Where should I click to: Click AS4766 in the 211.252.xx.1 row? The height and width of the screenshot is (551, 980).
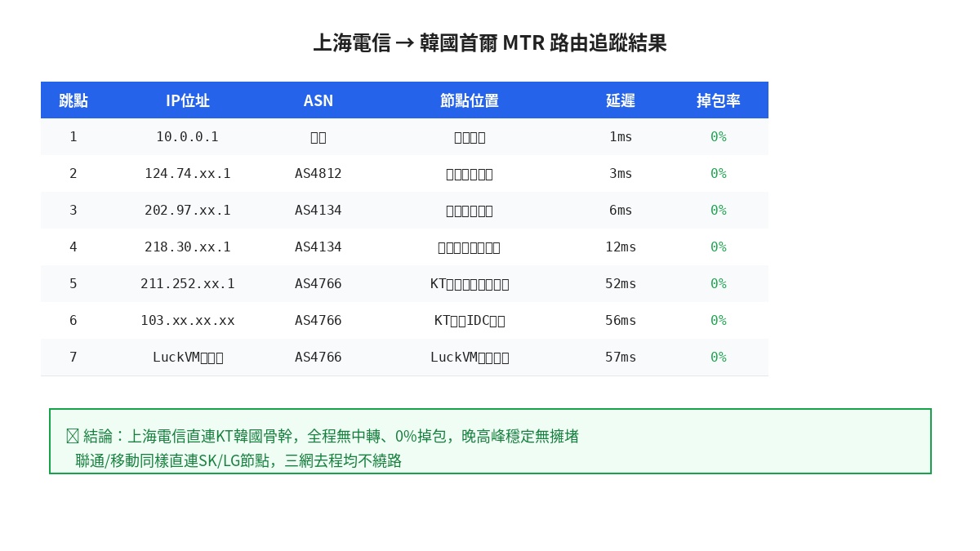click(x=318, y=284)
